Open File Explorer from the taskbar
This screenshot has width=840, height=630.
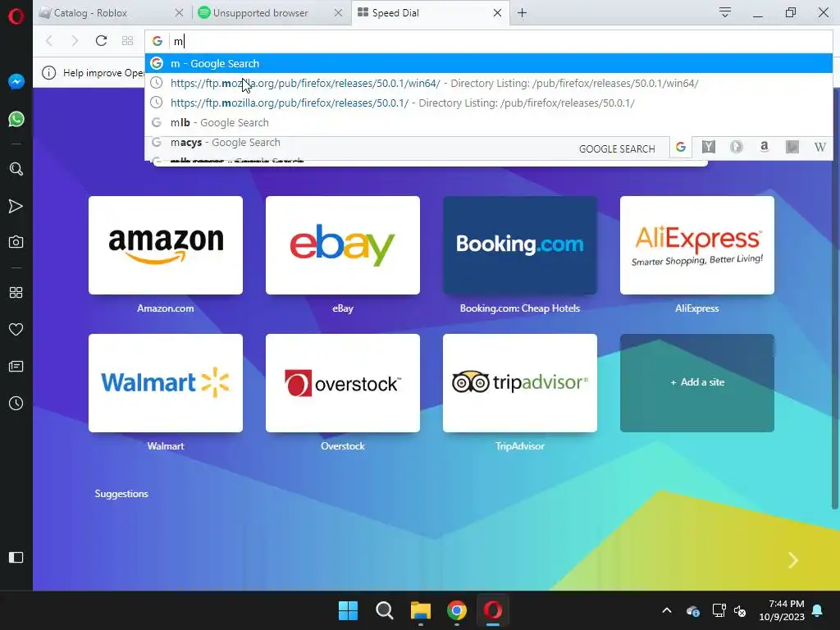click(x=421, y=610)
